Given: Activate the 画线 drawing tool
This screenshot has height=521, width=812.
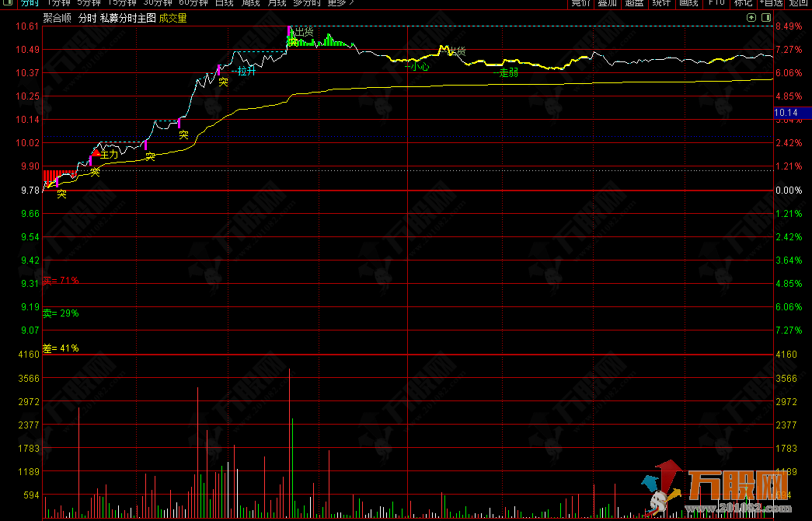Looking at the screenshot, I should [x=688, y=3].
